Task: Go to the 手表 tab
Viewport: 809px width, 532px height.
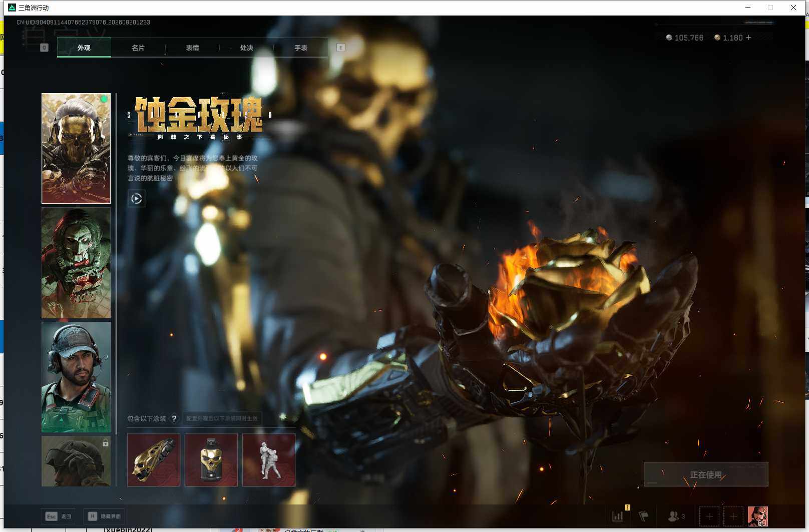Action: [301, 48]
